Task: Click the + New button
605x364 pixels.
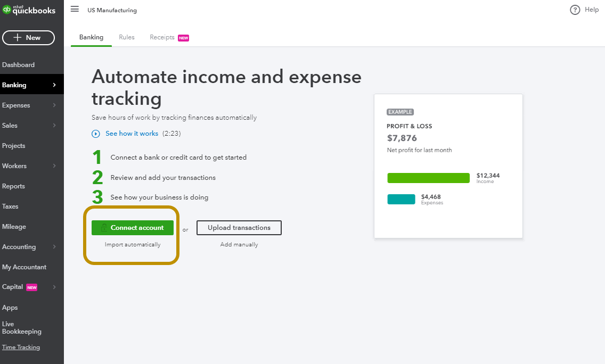Action: point(29,38)
